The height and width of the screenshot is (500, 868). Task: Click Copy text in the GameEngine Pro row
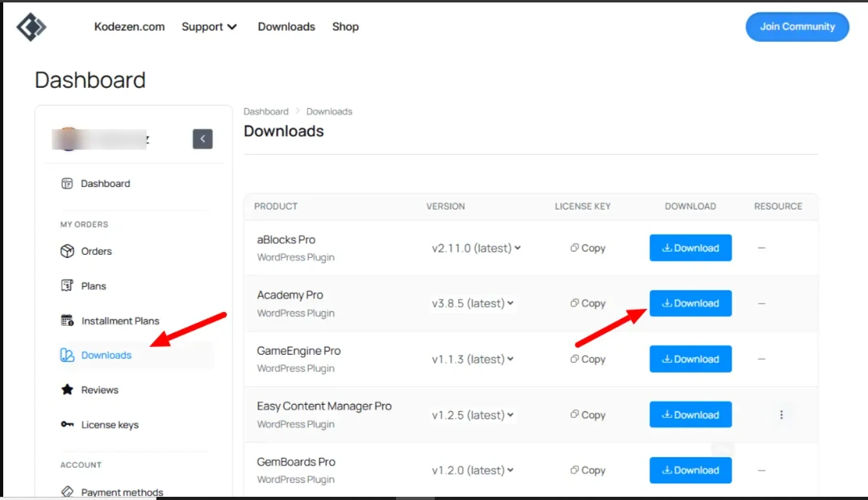pos(594,360)
